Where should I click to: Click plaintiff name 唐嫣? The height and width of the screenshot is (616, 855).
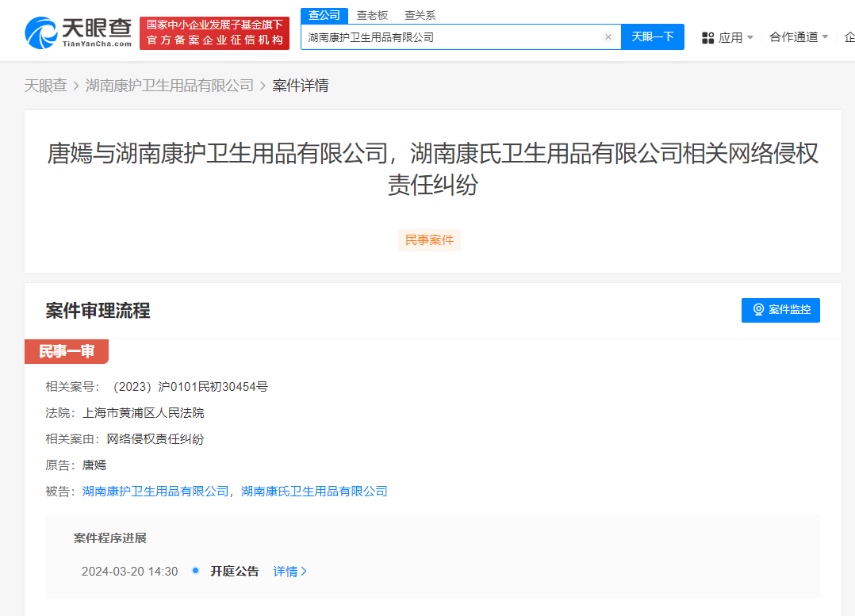click(x=94, y=465)
